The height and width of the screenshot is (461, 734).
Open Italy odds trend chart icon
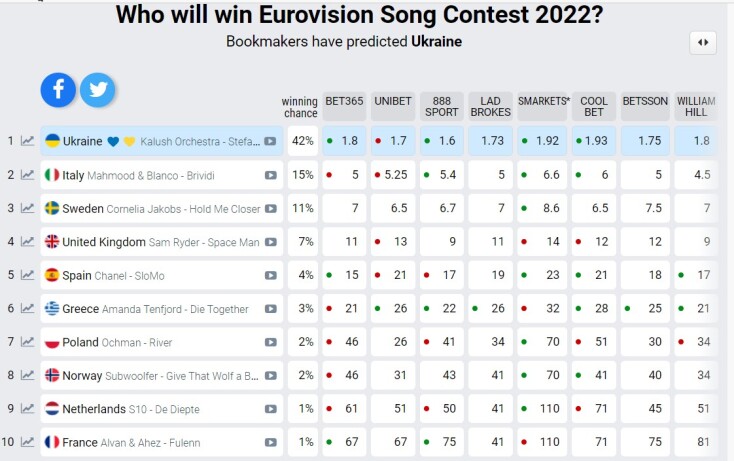point(28,175)
